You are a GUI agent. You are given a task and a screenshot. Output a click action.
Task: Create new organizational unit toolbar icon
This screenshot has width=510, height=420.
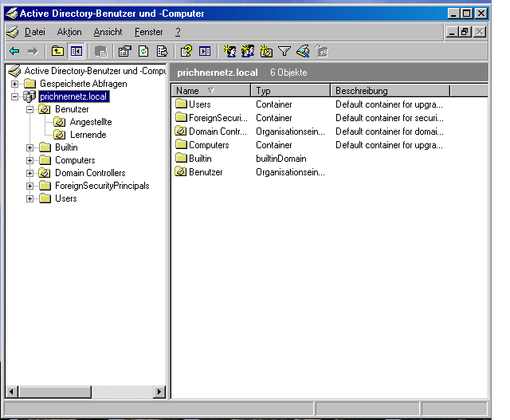click(266, 51)
